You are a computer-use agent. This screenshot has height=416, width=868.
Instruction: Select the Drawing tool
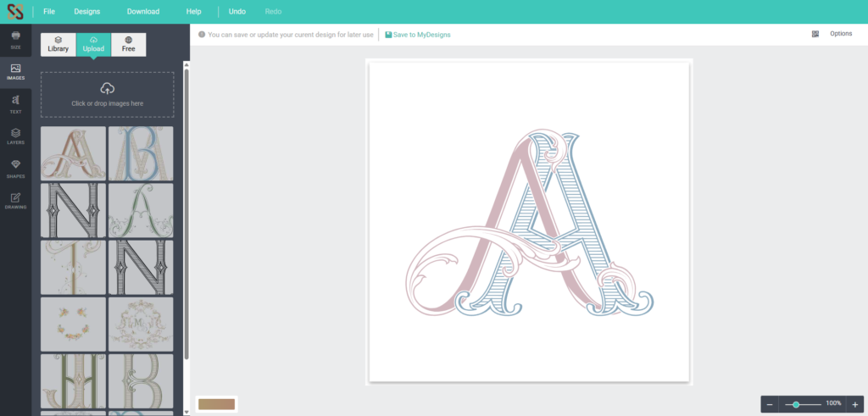pos(15,201)
